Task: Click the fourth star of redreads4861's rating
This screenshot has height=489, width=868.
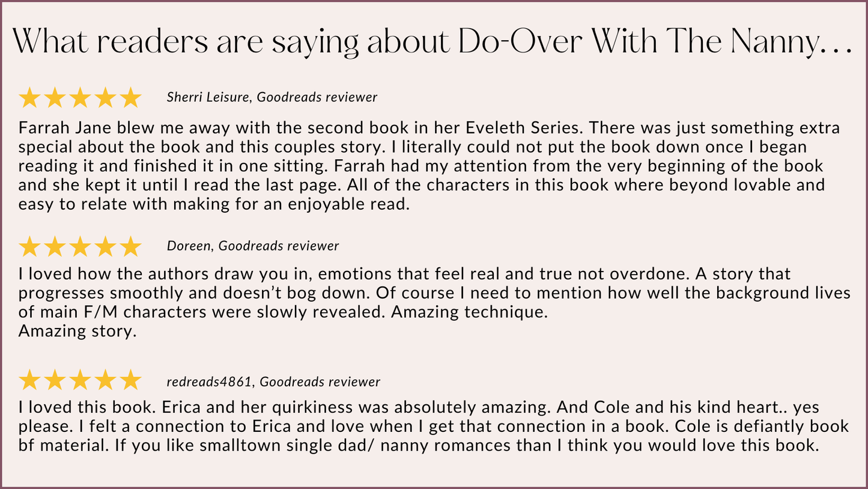Action: [x=105, y=381]
